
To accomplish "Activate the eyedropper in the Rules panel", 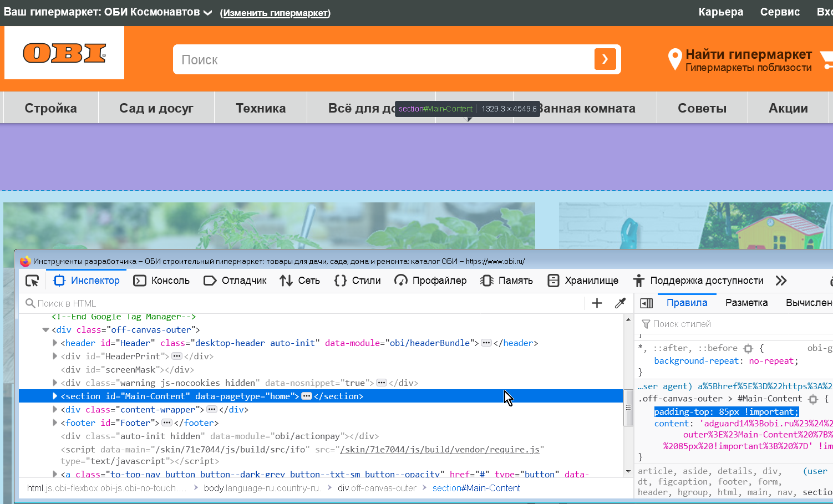I will [620, 303].
